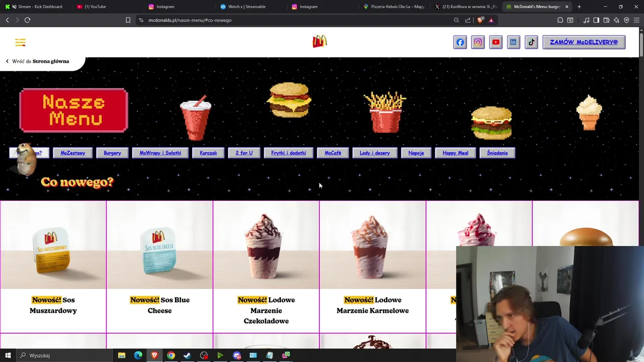Click the pixel-art fries graphic

pyautogui.click(x=385, y=113)
